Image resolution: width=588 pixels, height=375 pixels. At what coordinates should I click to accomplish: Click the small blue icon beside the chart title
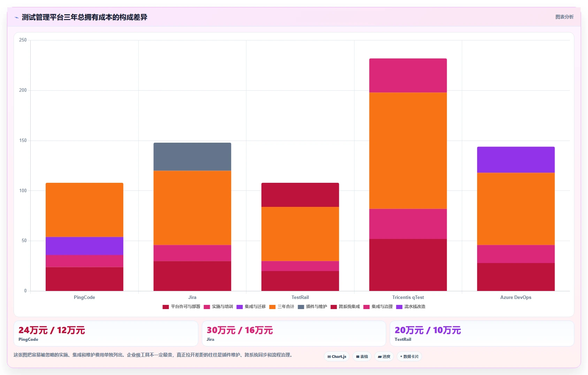(16, 17)
